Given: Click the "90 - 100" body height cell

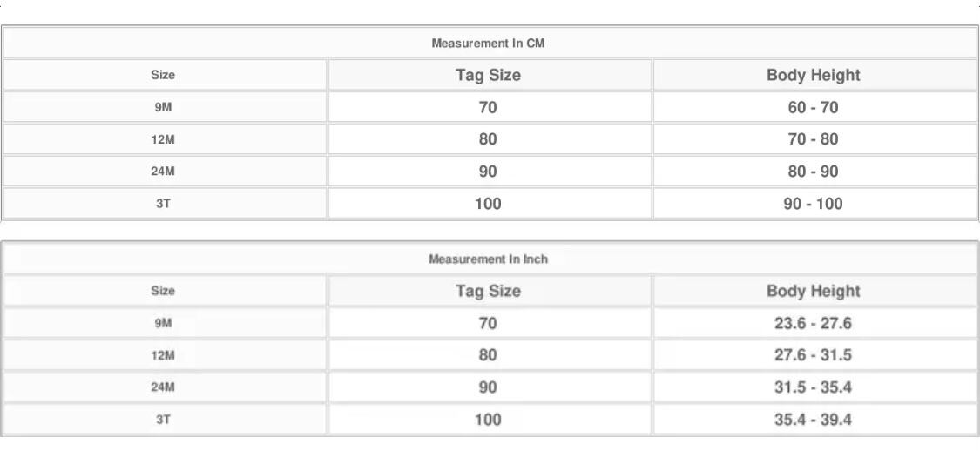Looking at the screenshot, I should tap(813, 204).
